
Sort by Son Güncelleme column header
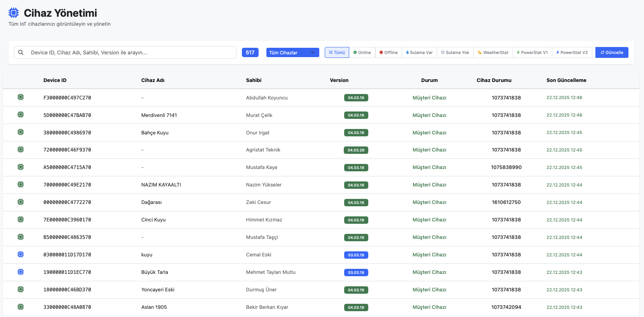pos(566,80)
